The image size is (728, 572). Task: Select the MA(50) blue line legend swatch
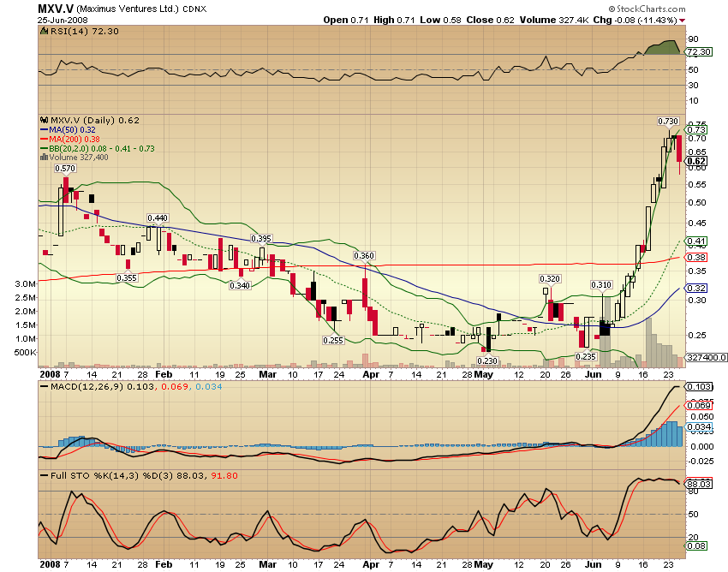[45, 130]
